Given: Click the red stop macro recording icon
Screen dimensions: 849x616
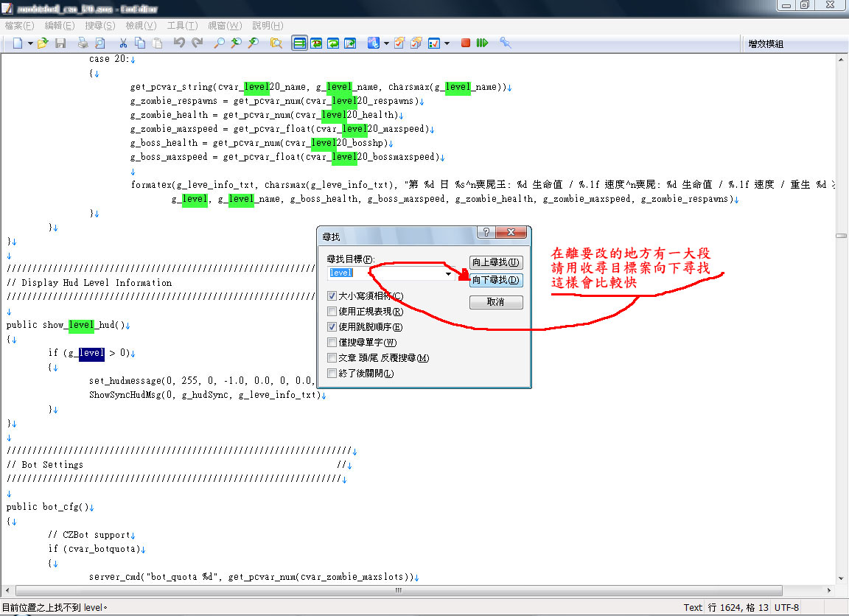Looking at the screenshot, I should [x=465, y=43].
